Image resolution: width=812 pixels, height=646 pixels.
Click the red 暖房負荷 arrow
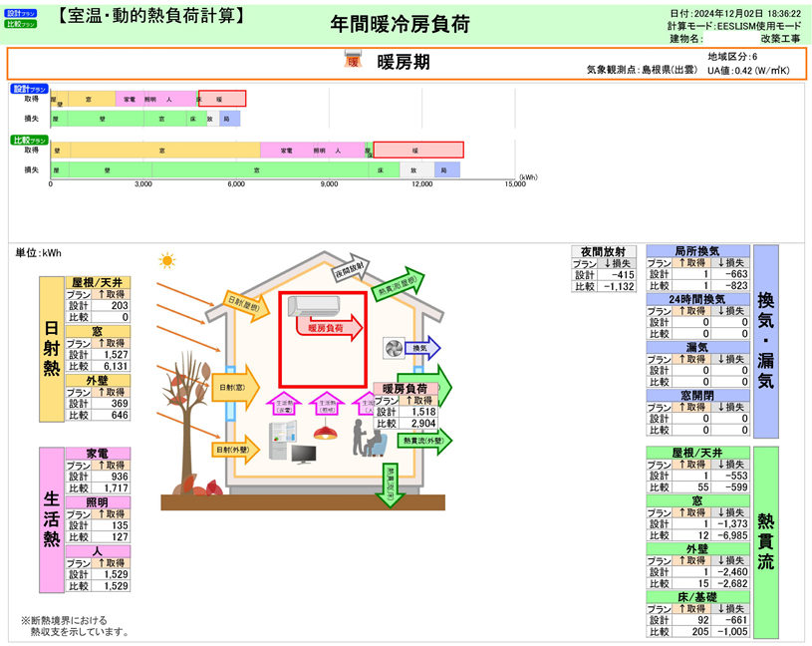[330, 327]
